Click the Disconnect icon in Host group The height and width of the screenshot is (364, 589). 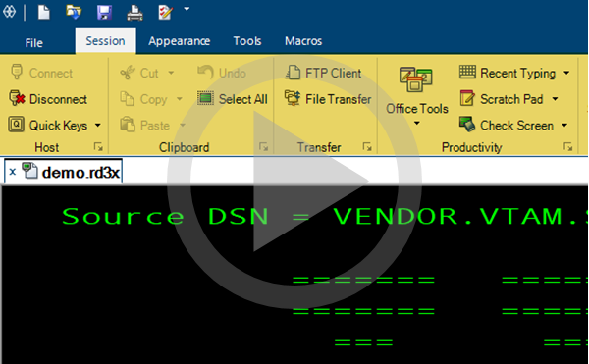tap(17, 99)
